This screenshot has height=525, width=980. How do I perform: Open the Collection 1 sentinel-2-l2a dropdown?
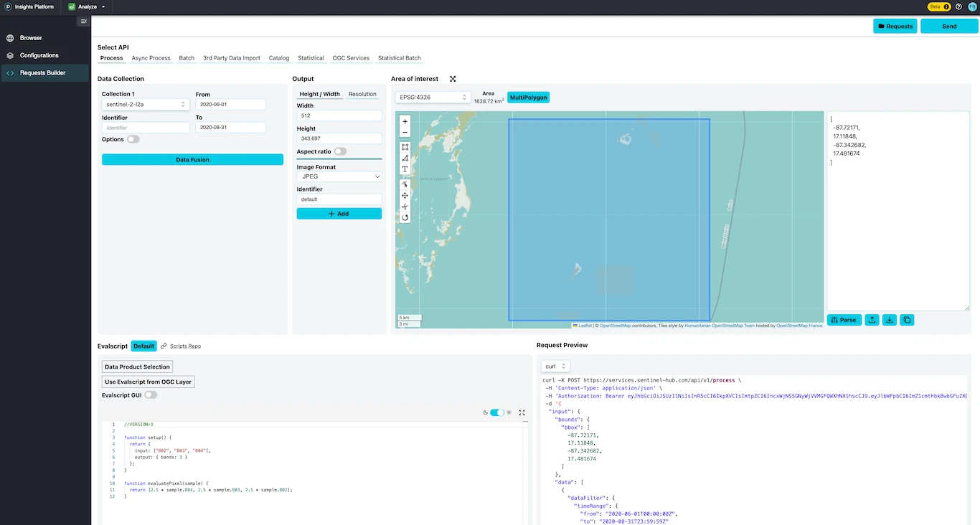146,105
